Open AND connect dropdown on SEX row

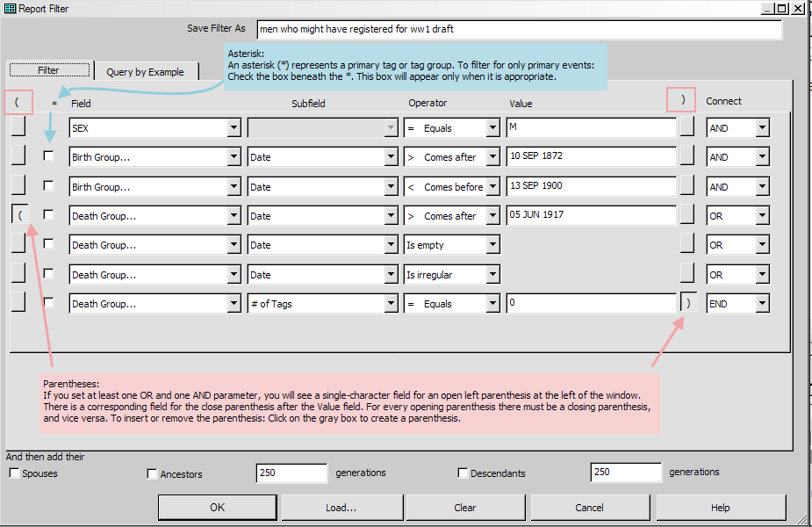tap(762, 127)
